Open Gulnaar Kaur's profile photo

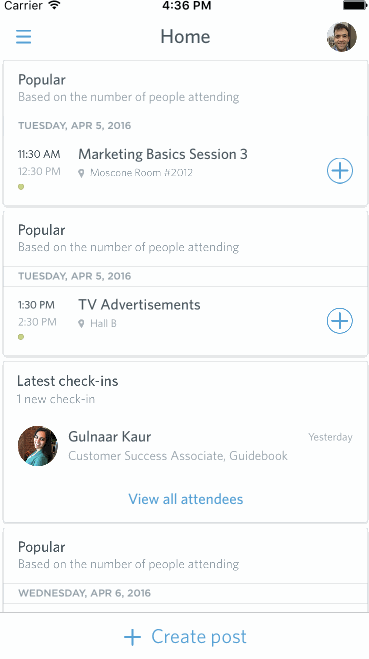[x=38, y=446]
